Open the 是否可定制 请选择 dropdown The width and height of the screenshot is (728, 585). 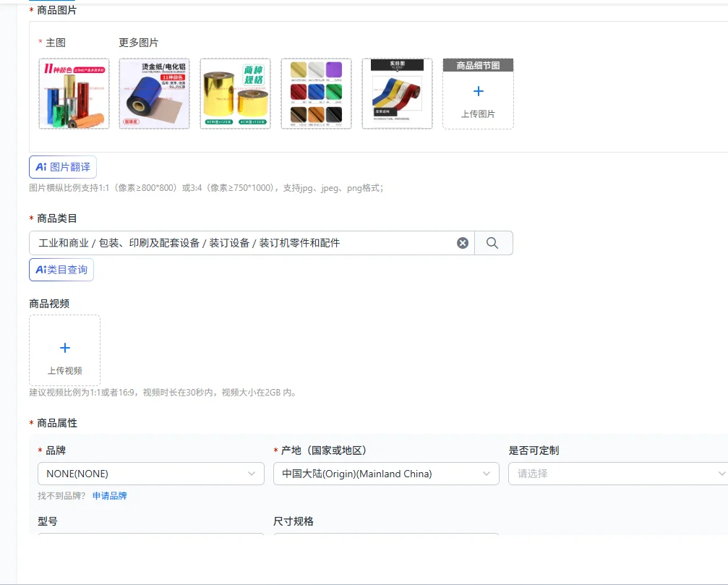pyautogui.click(x=619, y=474)
